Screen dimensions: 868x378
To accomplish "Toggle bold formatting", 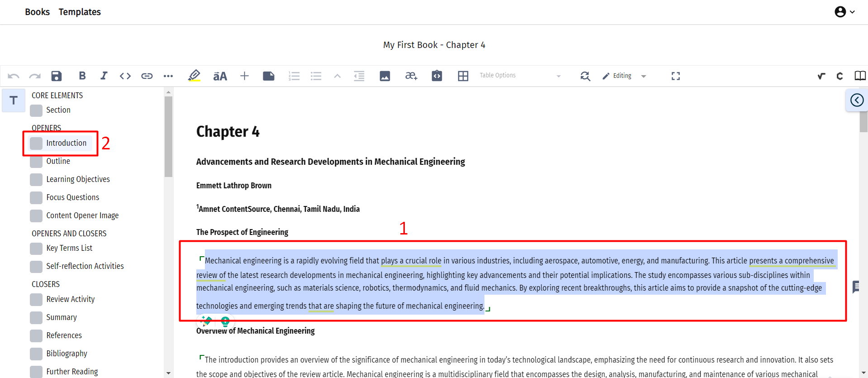I will (x=82, y=76).
